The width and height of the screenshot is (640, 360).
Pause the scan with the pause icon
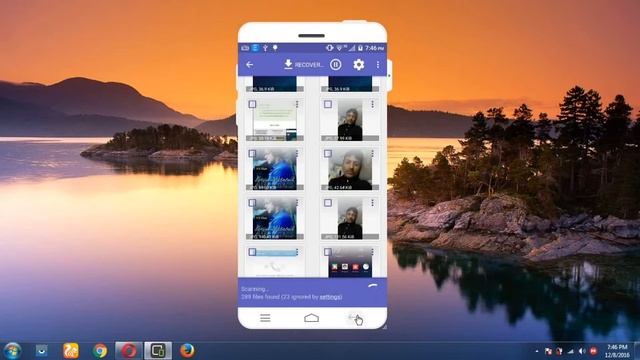tap(336, 64)
